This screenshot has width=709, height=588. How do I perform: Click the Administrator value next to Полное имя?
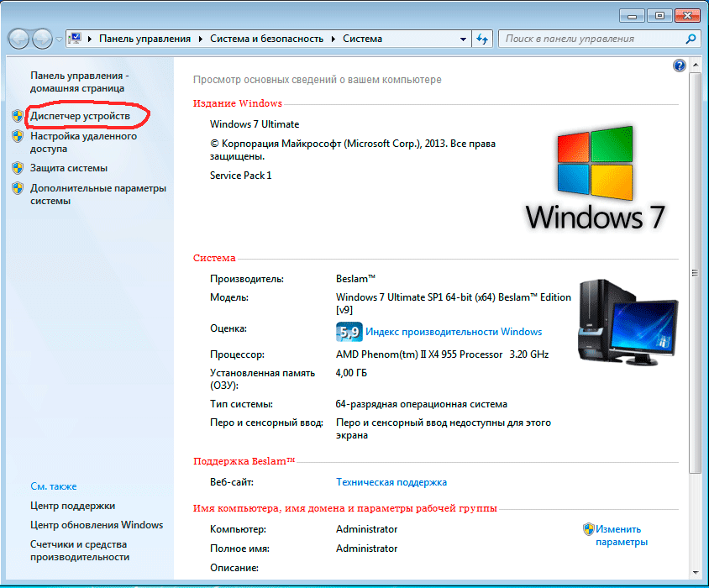click(367, 549)
